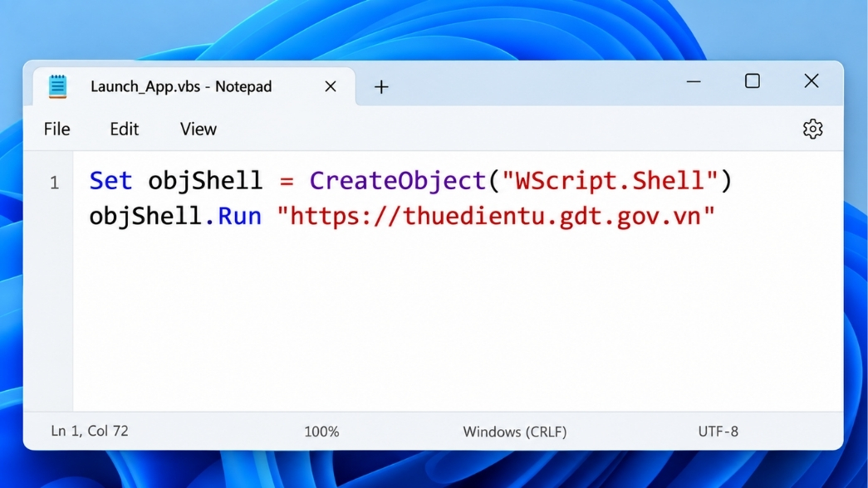Click the Set keyword in line one
The width and height of the screenshot is (868, 488).
tap(110, 181)
